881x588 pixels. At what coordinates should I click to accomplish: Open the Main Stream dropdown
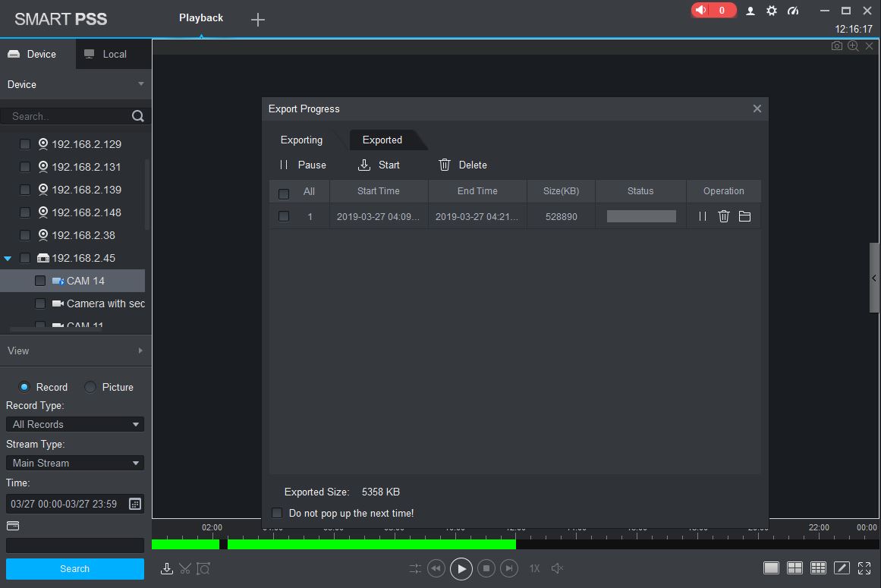(x=74, y=463)
